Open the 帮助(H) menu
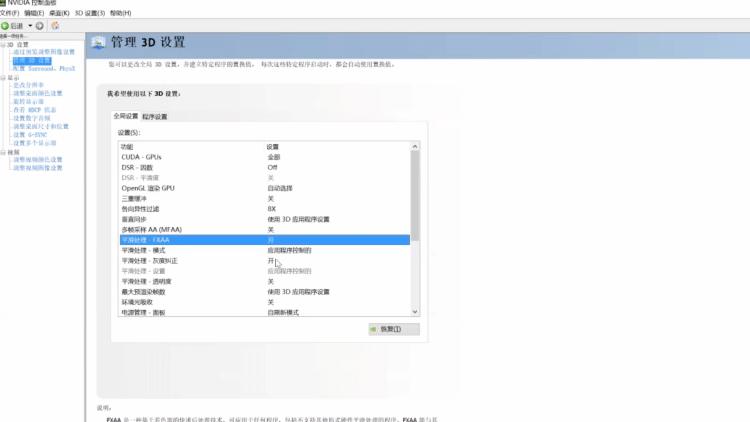The width and height of the screenshot is (750, 422). pos(121,13)
